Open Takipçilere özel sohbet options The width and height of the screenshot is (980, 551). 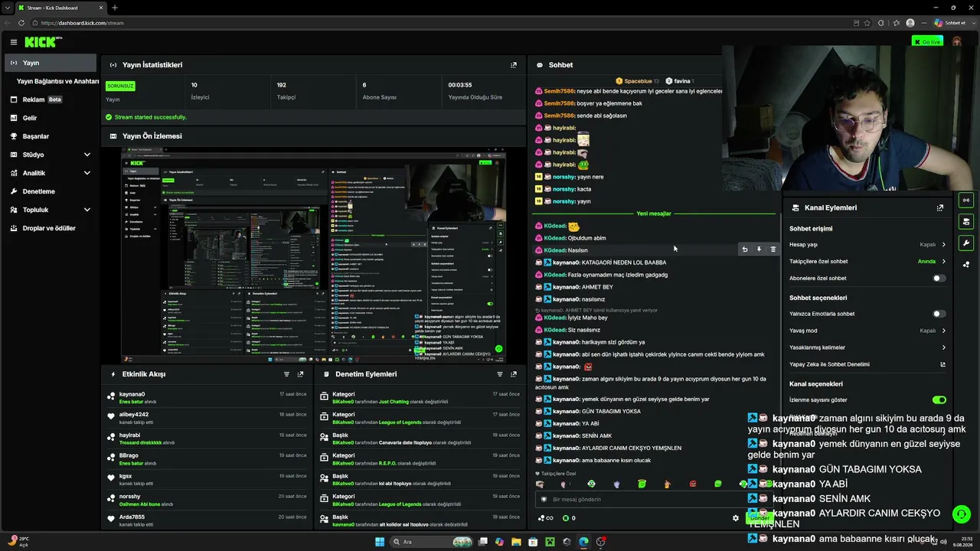[x=867, y=262]
